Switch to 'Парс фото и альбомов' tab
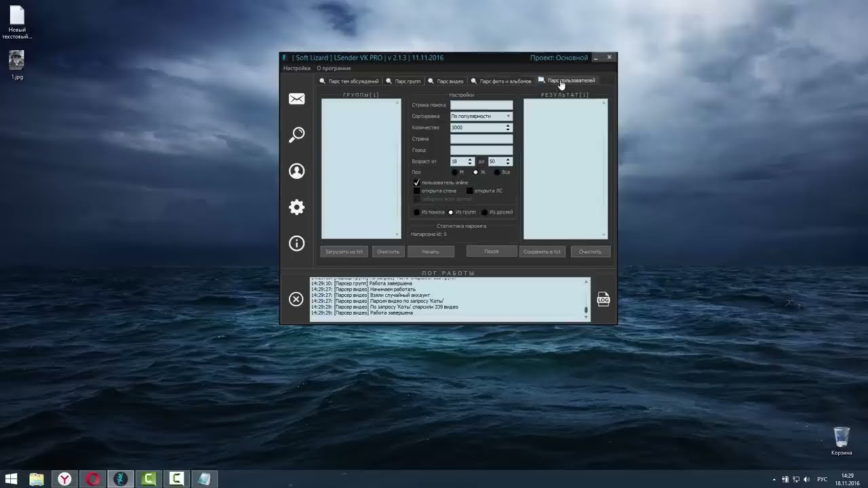The height and width of the screenshot is (488, 868). click(501, 81)
